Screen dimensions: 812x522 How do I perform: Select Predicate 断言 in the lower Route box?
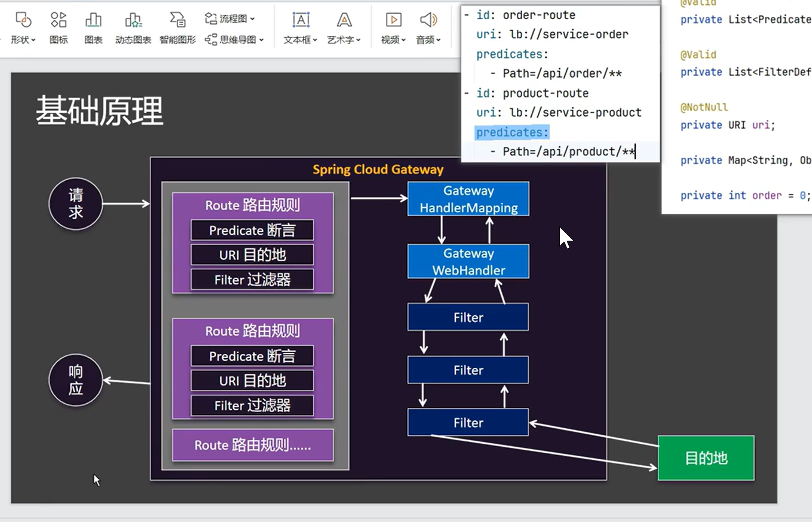click(252, 356)
